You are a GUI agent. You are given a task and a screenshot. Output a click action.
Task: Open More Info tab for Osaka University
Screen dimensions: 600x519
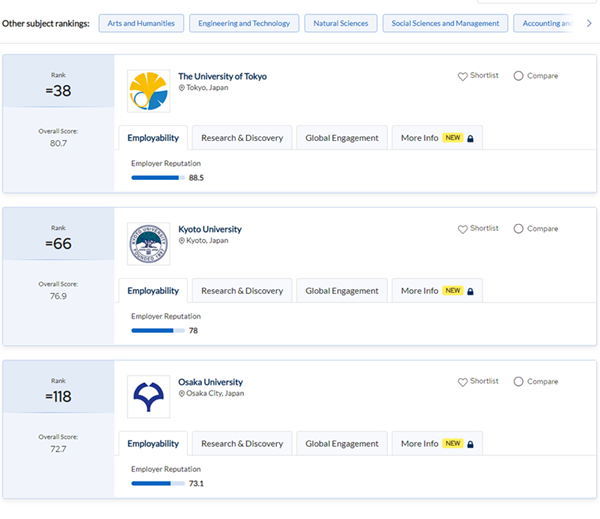(437, 444)
